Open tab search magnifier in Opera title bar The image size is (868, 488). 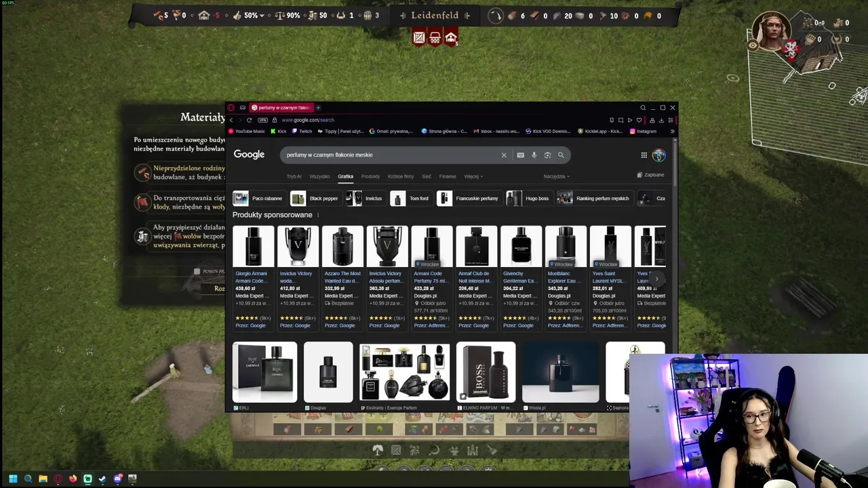click(x=643, y=108)
